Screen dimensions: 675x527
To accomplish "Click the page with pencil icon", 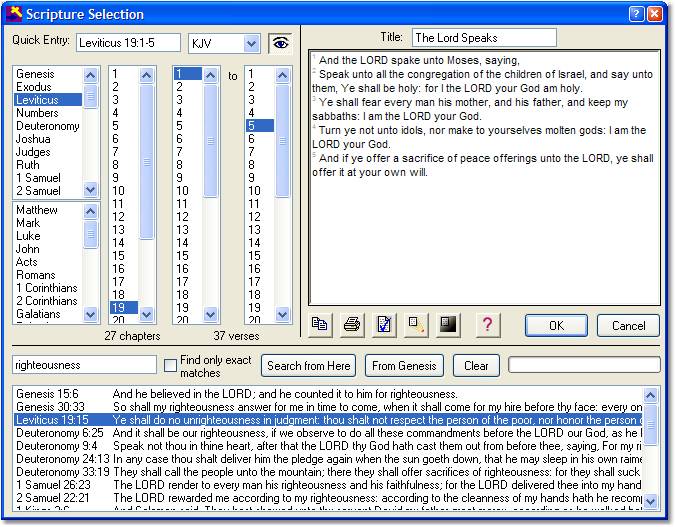I will 416,325.
